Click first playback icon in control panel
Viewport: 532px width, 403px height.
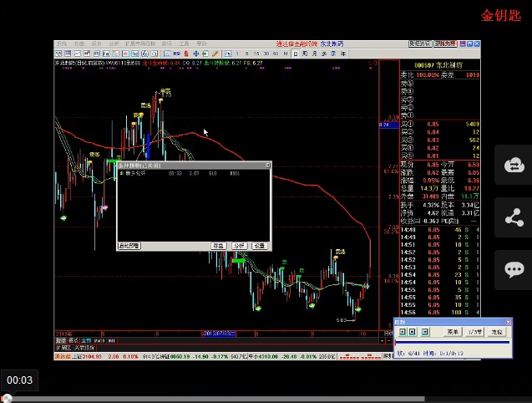(403, 332)
